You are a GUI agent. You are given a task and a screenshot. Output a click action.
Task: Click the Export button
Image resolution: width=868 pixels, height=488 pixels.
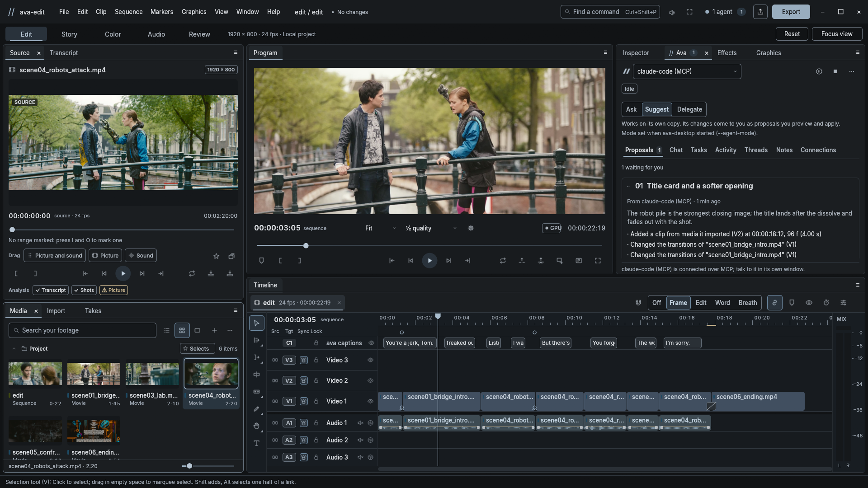coord(791,12)
